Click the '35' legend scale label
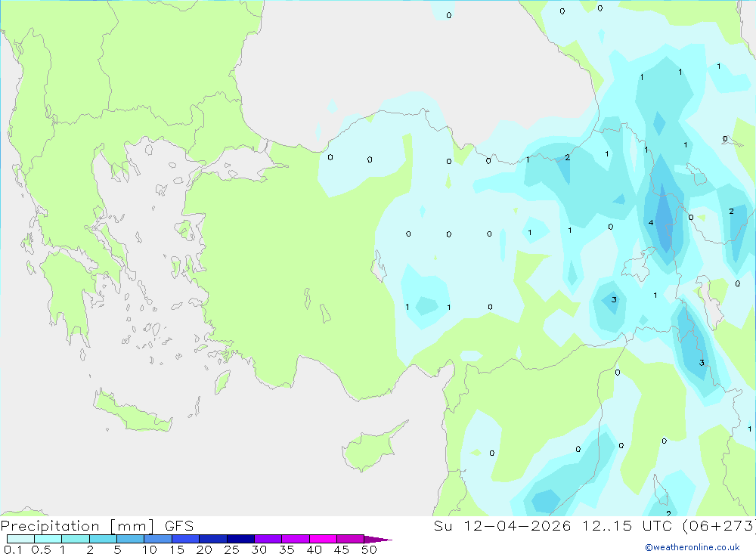756x554 pixels. (287, 549)
